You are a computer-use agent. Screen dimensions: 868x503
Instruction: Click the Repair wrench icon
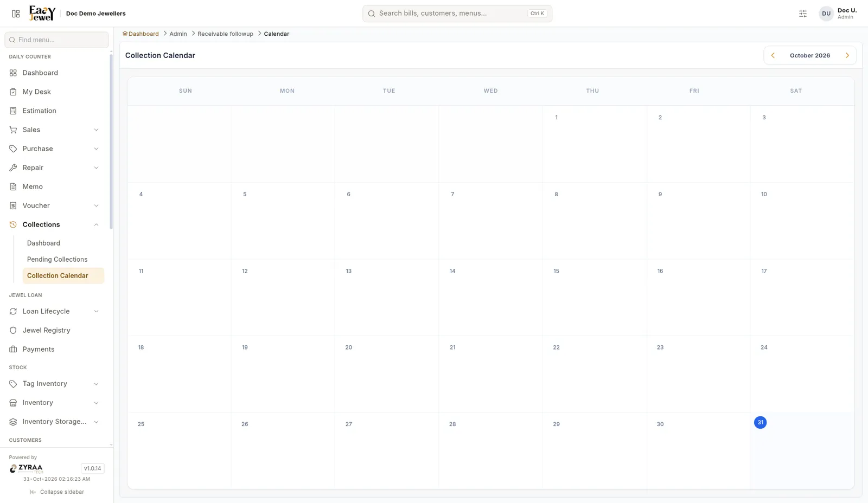(x=13, y=167)
